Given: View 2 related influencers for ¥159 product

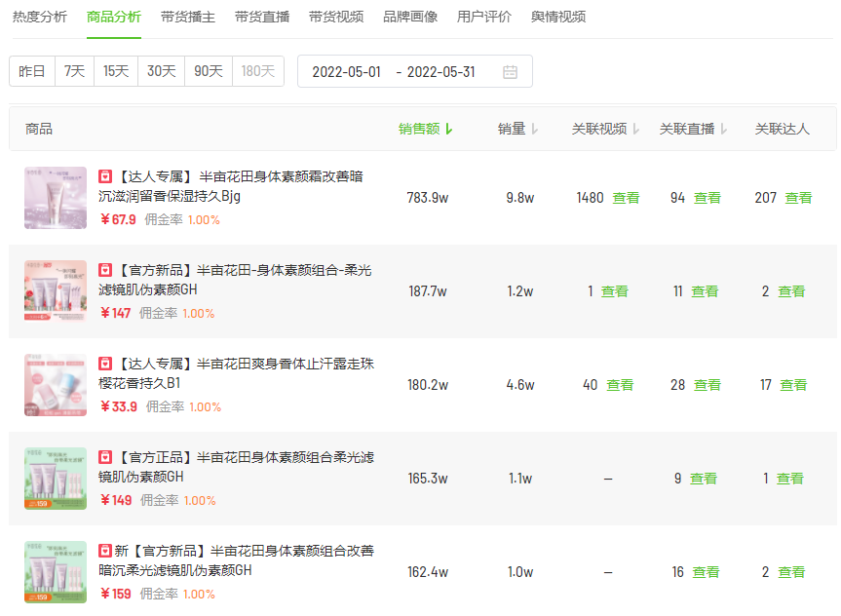Looking at the screenshot, I should 791,572.
